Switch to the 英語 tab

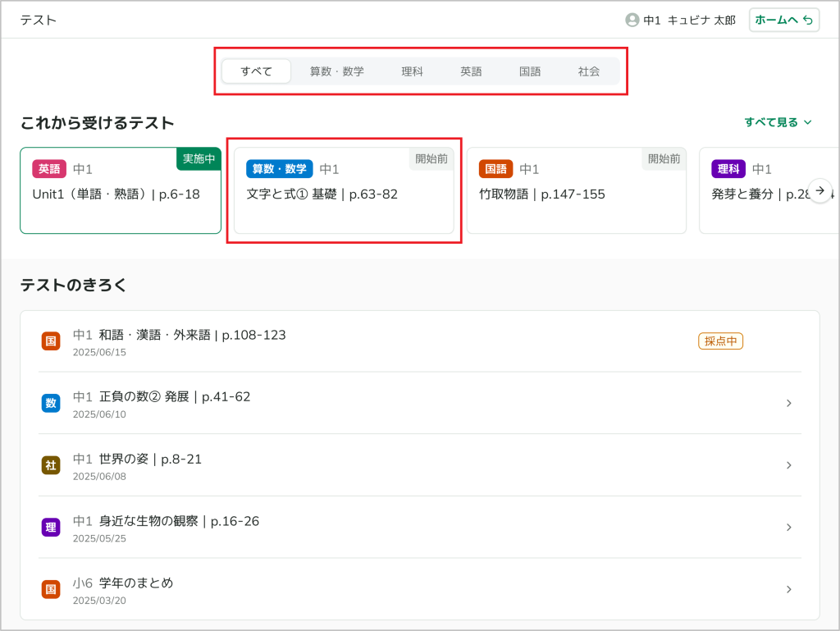click(472, 71)
